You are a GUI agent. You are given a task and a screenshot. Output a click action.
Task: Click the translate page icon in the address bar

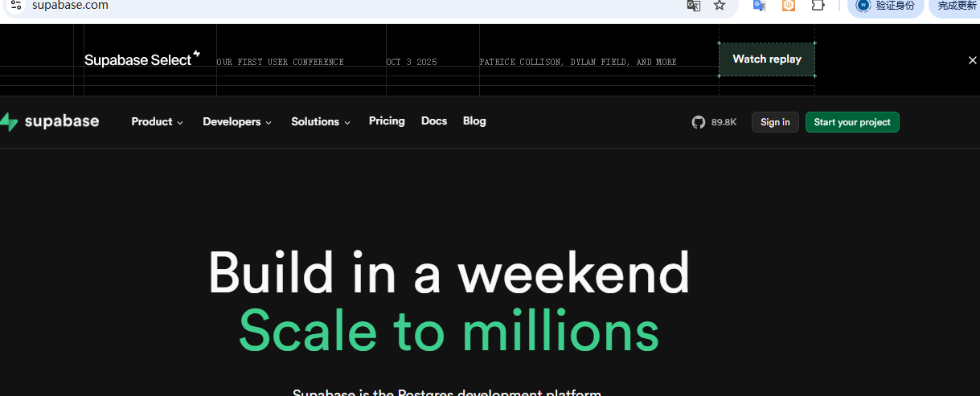(x=693, y=6)
